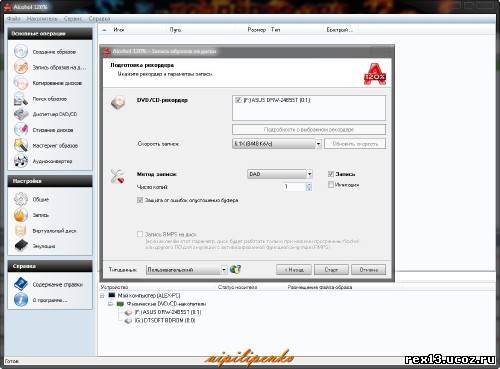
Task: Open the Help menu in menu bar
Action: 99,19
